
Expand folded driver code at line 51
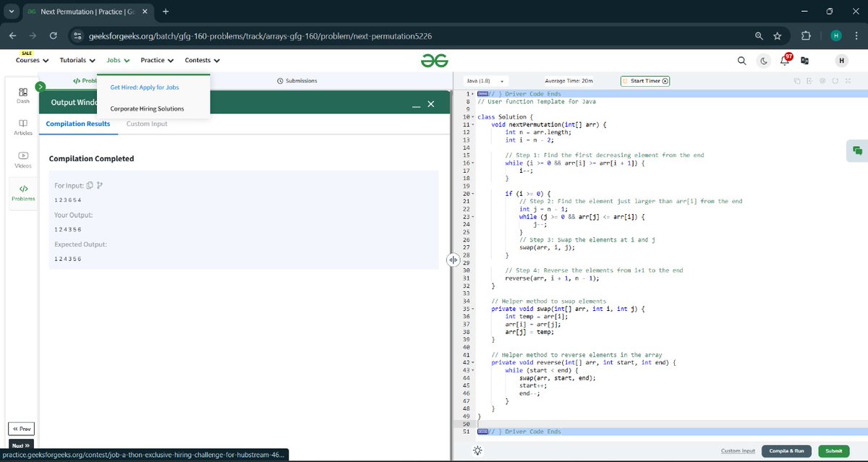(482, 432)
